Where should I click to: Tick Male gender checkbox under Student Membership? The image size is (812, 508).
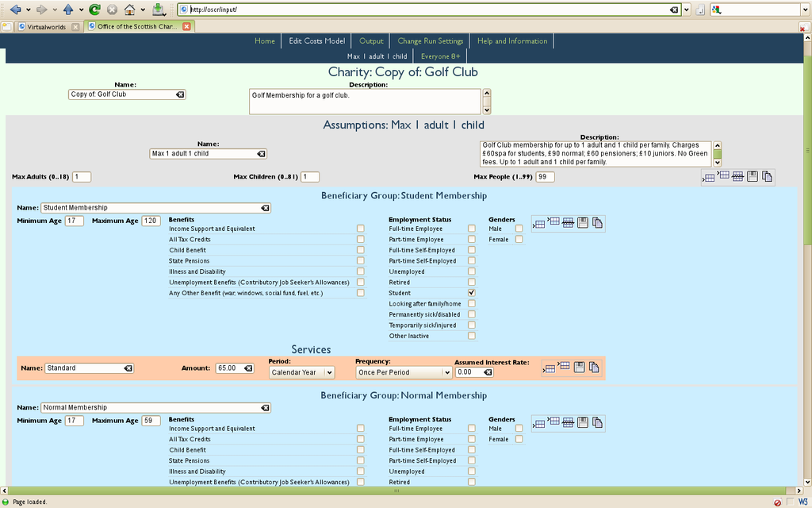click(x=519, y=229)
